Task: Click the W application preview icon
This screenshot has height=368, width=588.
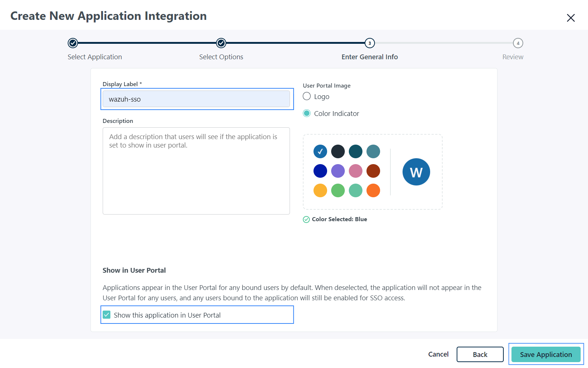Action: [416, 172]
